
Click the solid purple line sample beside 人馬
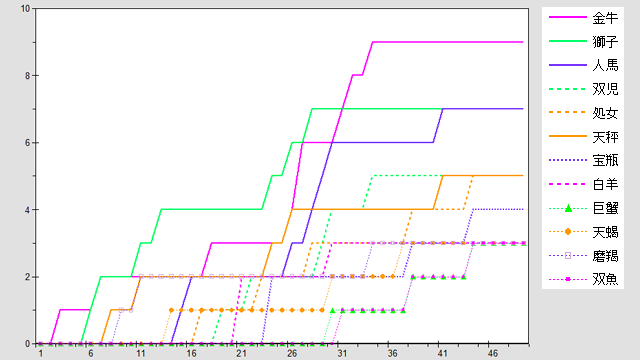tap(568, 65)
